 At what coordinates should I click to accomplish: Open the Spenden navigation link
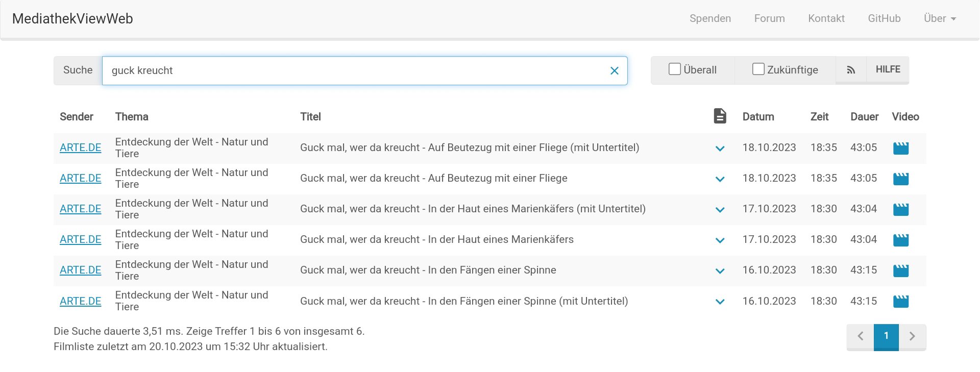(x=710, y=18)
